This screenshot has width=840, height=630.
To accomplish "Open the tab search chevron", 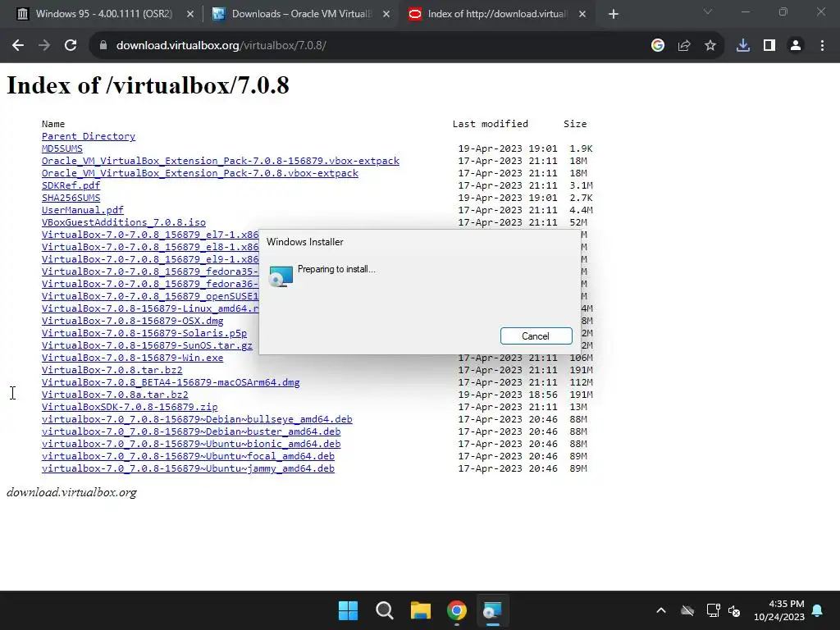I will click(708, 11).
